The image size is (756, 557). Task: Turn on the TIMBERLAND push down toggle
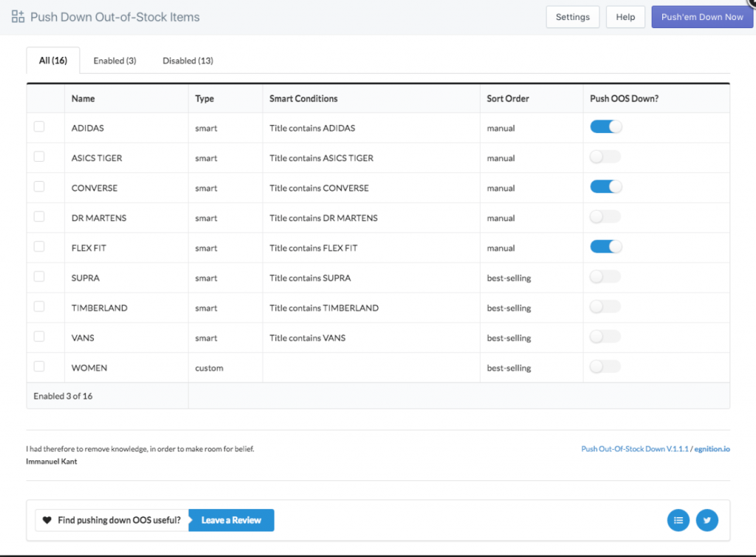pyautogui.click(x=605, y=307)
